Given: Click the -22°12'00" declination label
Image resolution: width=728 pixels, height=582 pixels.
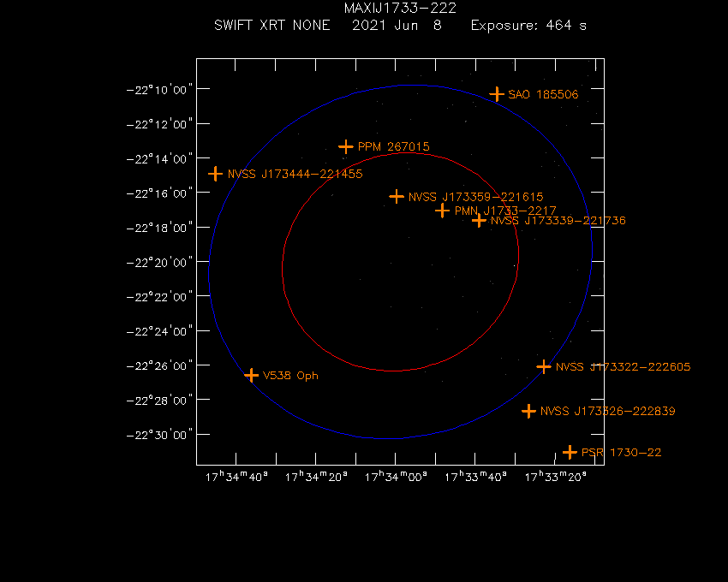Looking at the screenshot, I should pyautogui.click(x=159, y=124).
